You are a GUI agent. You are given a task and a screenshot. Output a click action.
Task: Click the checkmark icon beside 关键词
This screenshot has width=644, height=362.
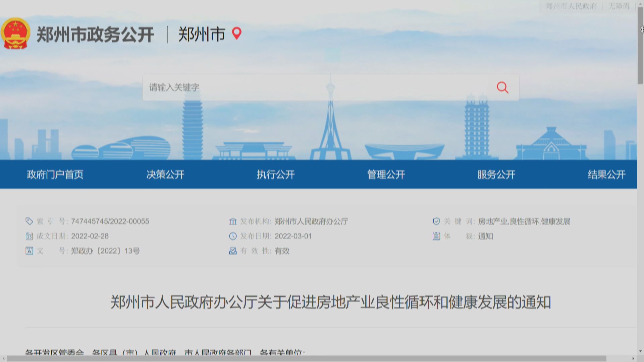coord(436,221)
